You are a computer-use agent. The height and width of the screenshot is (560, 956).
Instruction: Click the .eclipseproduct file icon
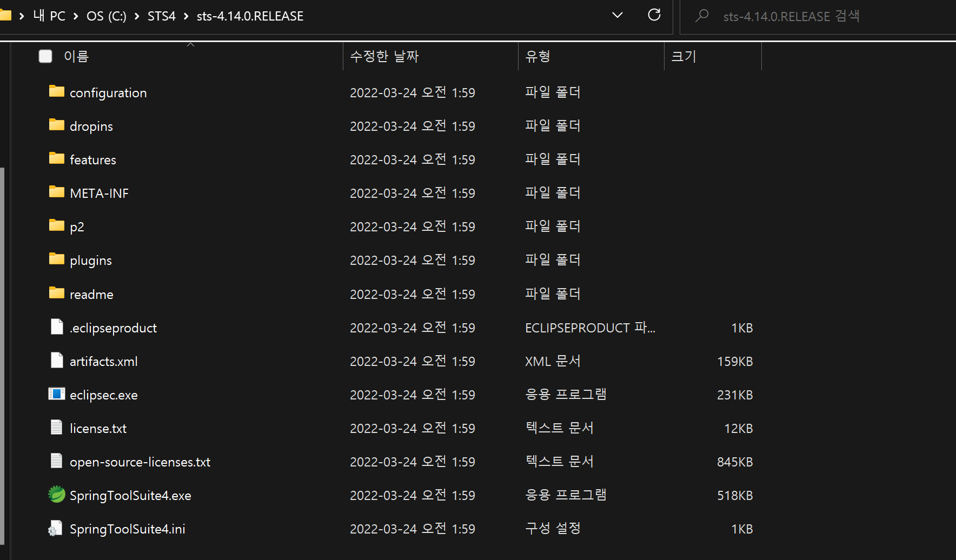coord(57,326)
